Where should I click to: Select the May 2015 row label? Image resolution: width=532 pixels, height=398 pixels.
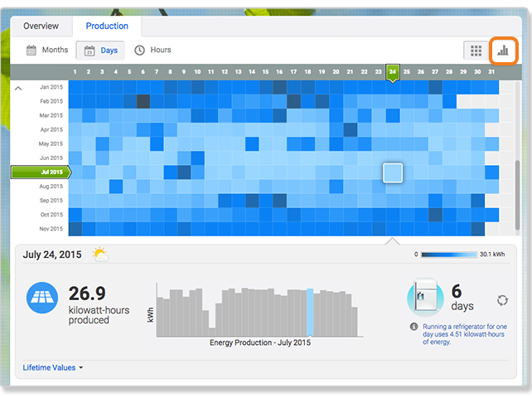coord(51,143)
